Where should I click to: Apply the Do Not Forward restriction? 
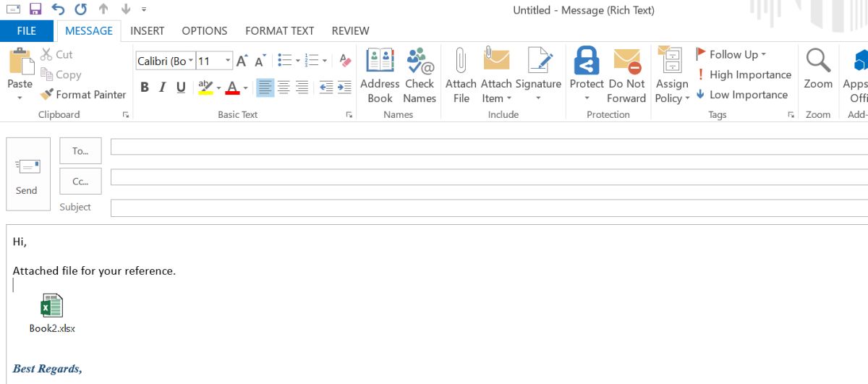(x=626, y=76)
